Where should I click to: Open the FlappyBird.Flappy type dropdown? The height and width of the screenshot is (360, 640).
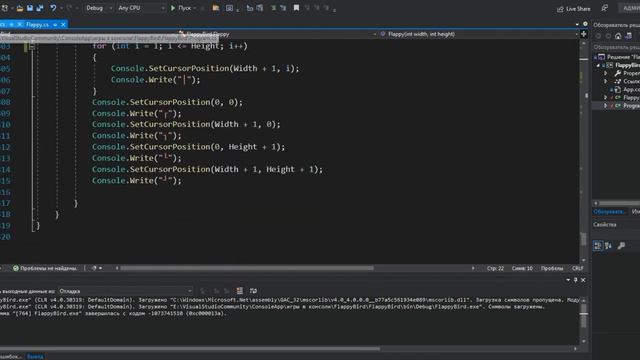[277, 34]
